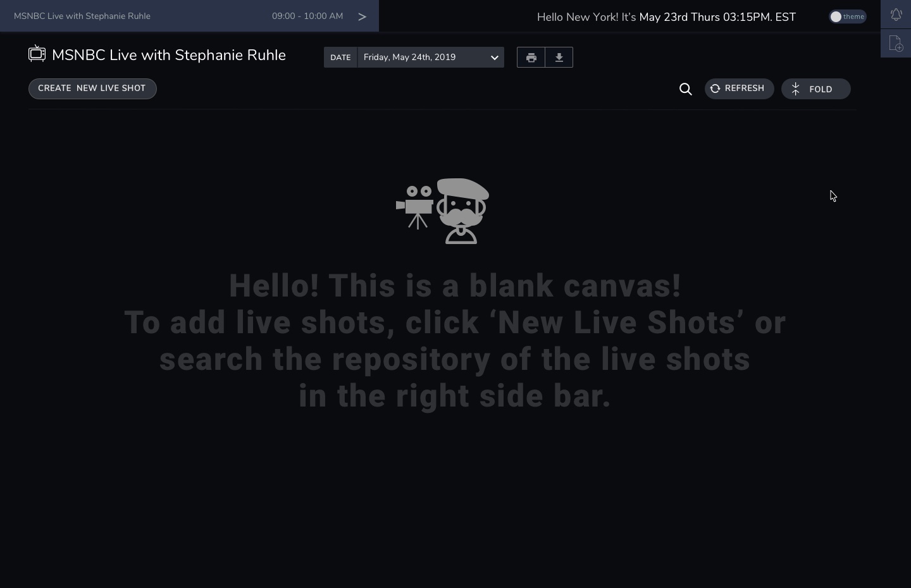Click the circular arrows icon in Refresh
The image size is (911, 588).
[715, 89]
